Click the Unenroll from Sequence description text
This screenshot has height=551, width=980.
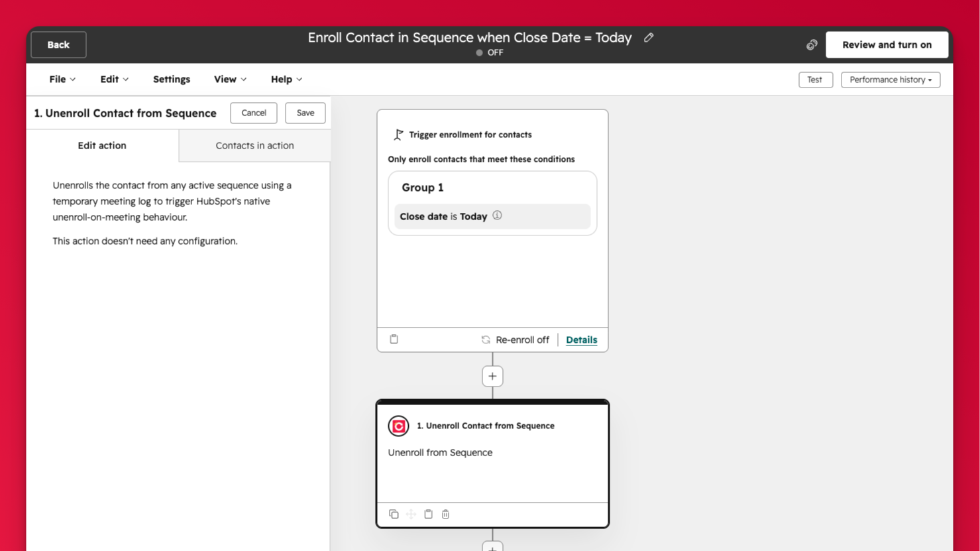pyautogui.click(x=440, y=452)
